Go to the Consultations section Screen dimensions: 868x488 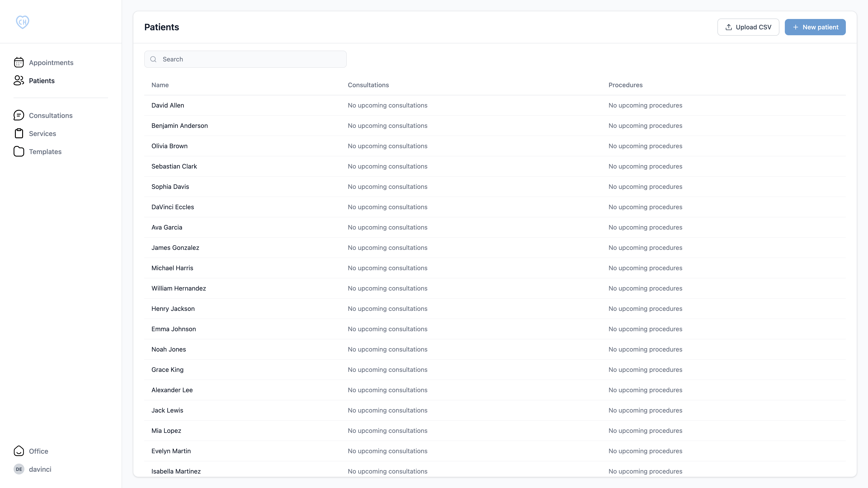click(x=51, y=115)
